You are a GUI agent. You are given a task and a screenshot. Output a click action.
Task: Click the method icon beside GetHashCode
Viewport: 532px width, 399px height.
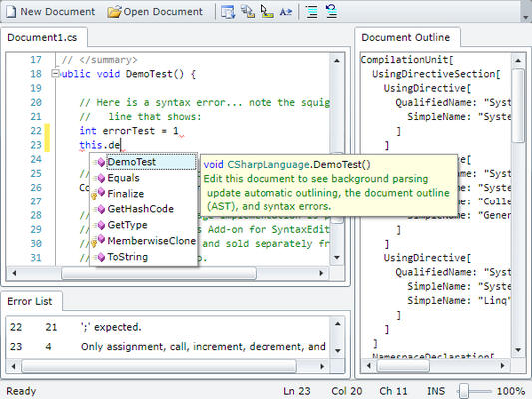point(100,209)
